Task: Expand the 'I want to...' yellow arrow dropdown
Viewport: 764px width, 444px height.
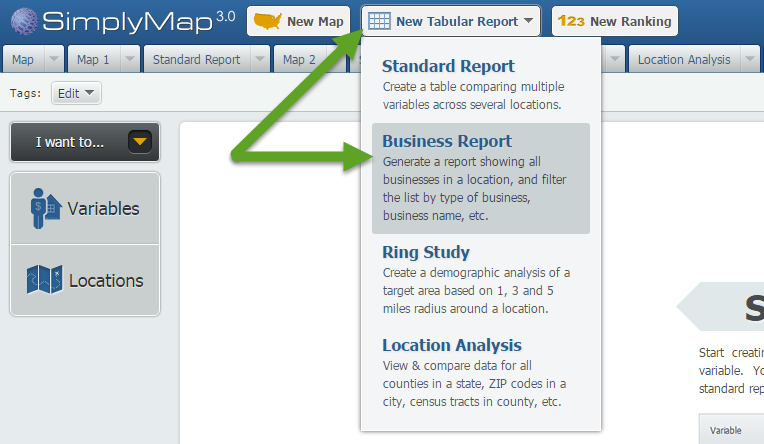Action: pyautogui.click(x=140, y=142)
